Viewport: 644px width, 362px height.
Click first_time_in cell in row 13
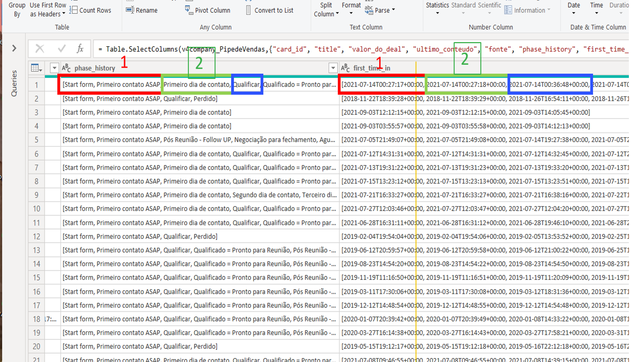pyautogui.click(x=484, y=250)
